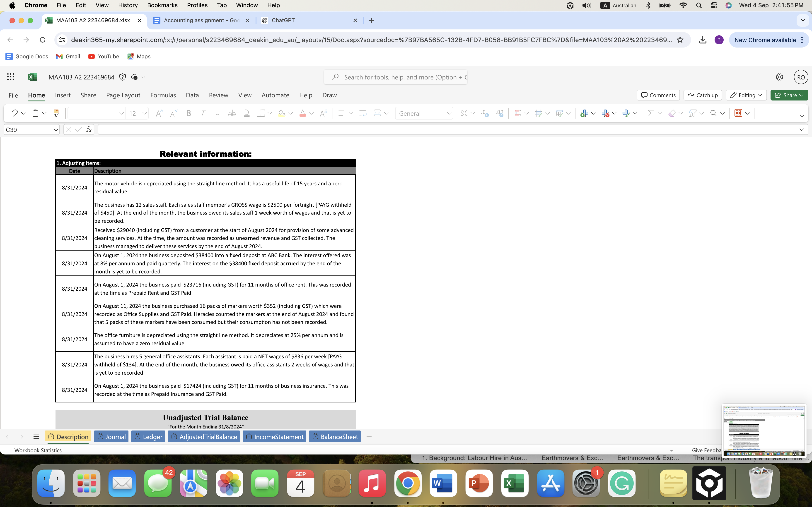Toggle Bold formatting
Screen dimensions: 812x507
coord(188,113)
